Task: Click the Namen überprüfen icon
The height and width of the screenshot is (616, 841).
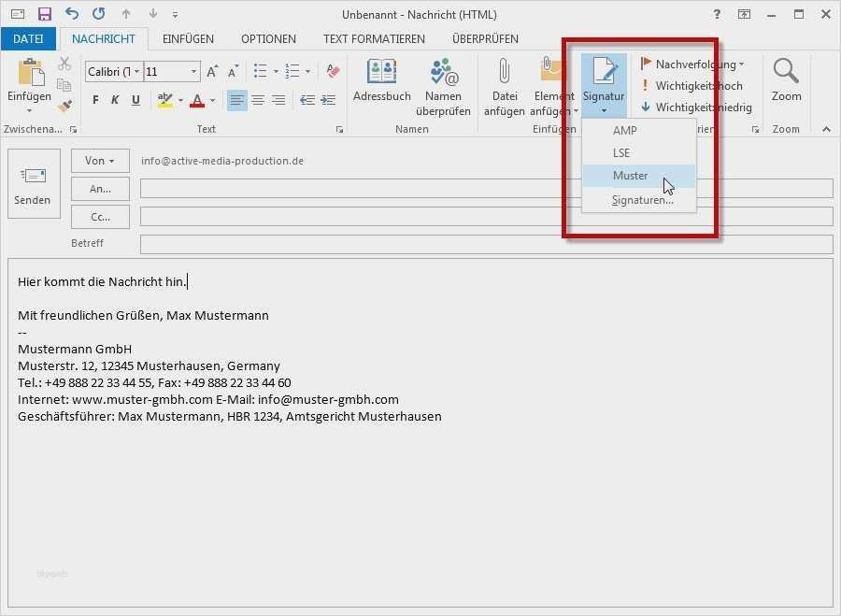Action: (443, 82)
